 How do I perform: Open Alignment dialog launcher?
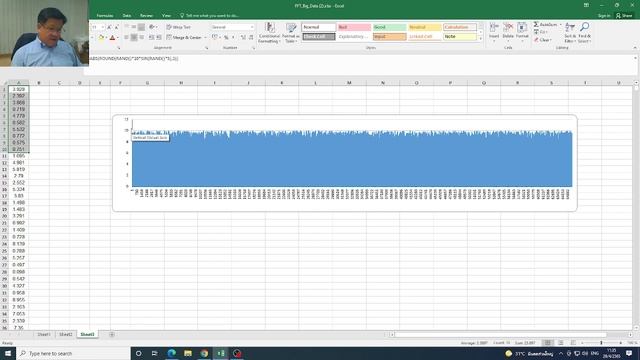pyautogui.click(x=207, y=48)
